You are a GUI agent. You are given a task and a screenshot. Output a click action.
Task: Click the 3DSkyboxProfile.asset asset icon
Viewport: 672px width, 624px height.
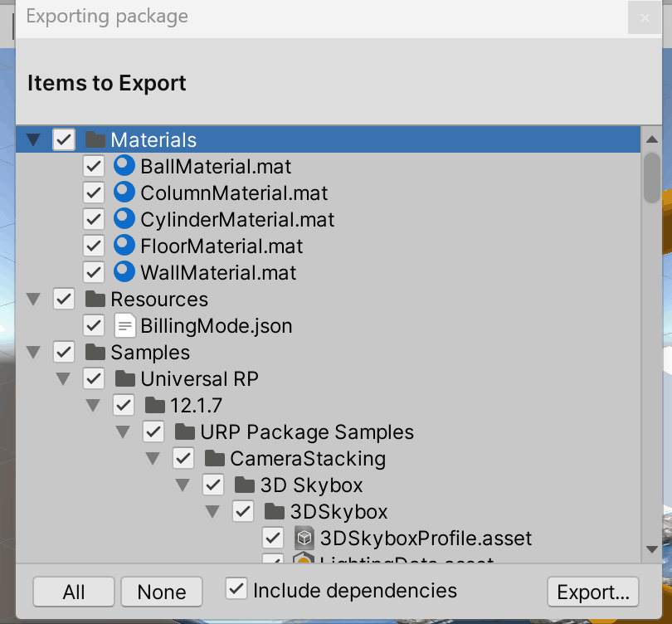[x=304, y=538]
